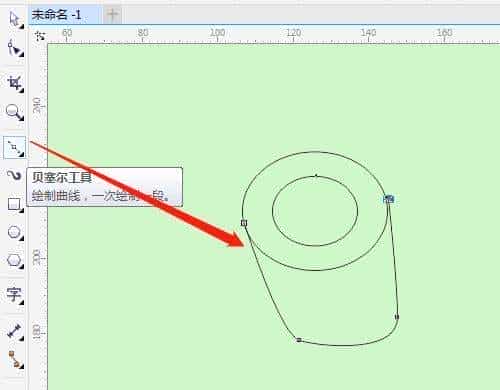Switch to the 未命名 -1 document tab
The image size is (500, 390).
pos(56,15)
